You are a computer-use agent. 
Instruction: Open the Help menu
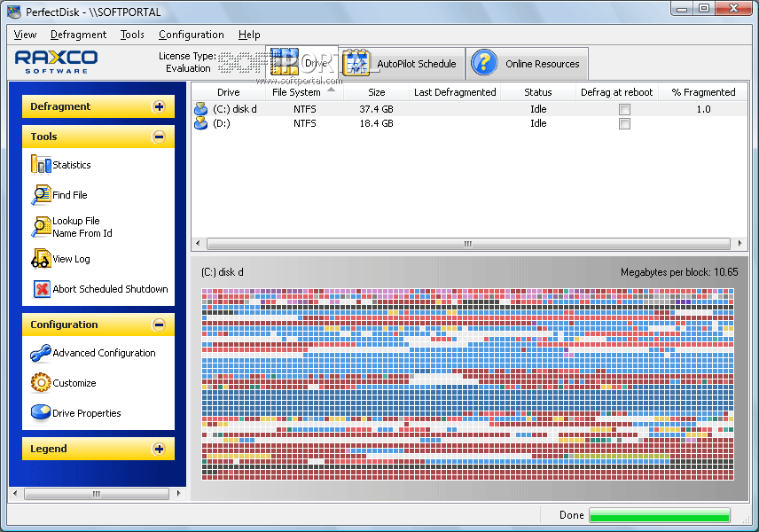249,35
